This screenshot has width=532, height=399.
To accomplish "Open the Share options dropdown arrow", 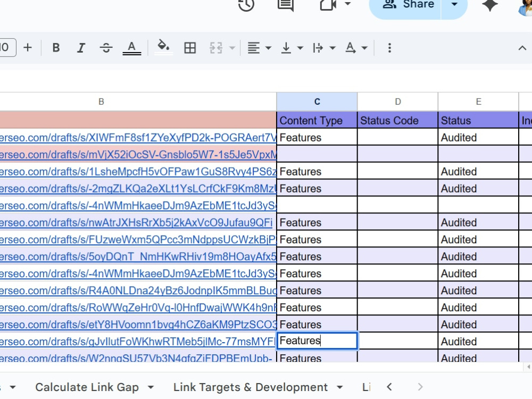I will (x=454, y=4).
